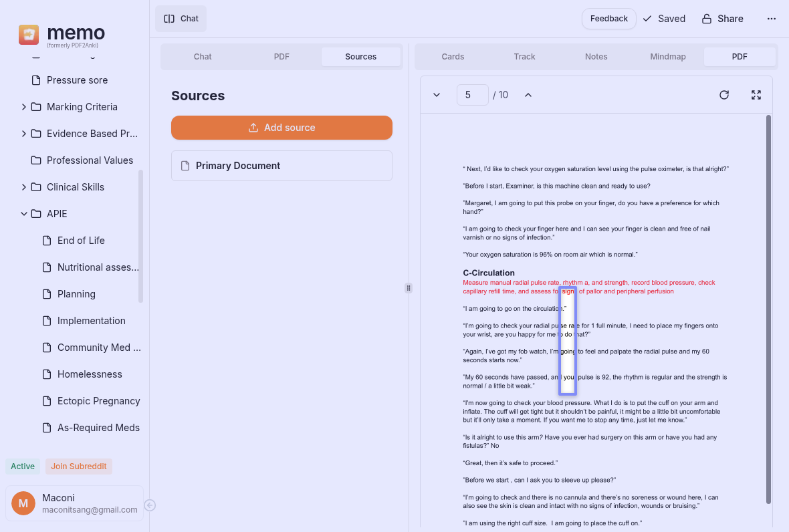The image size is (789, 532).
Task: Click the sidebar collapse arrow icon
Action: (x=150, y=505)
